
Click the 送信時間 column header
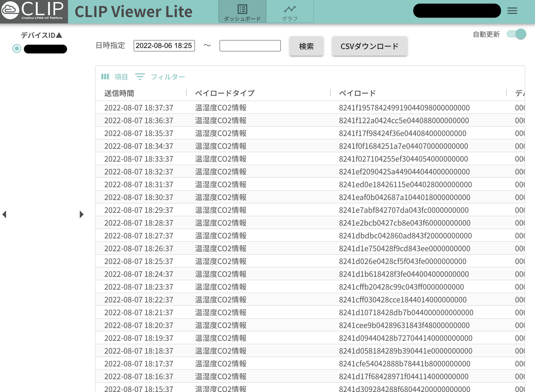(x=119, y=93)
